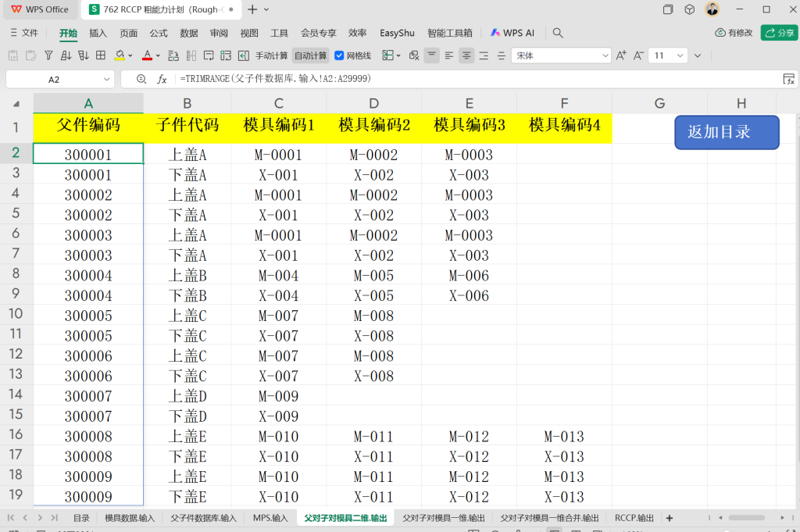Click the format painter clipboard icon

31,55
